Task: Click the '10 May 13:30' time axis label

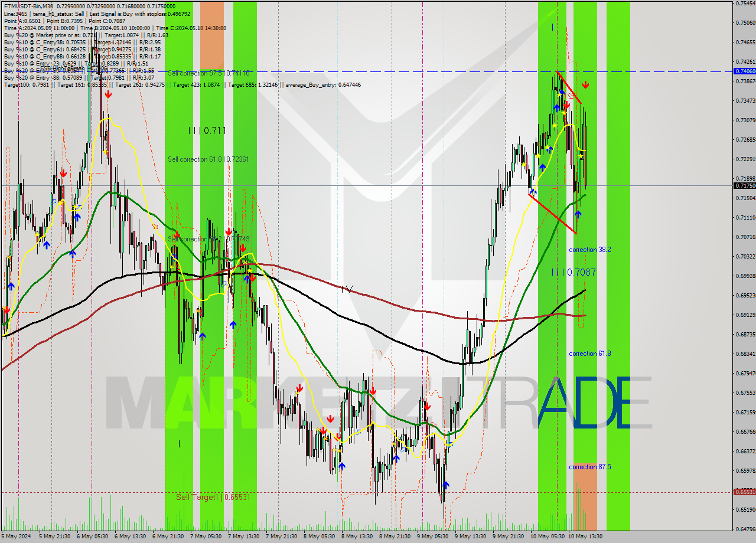Action: click(585, 537)
